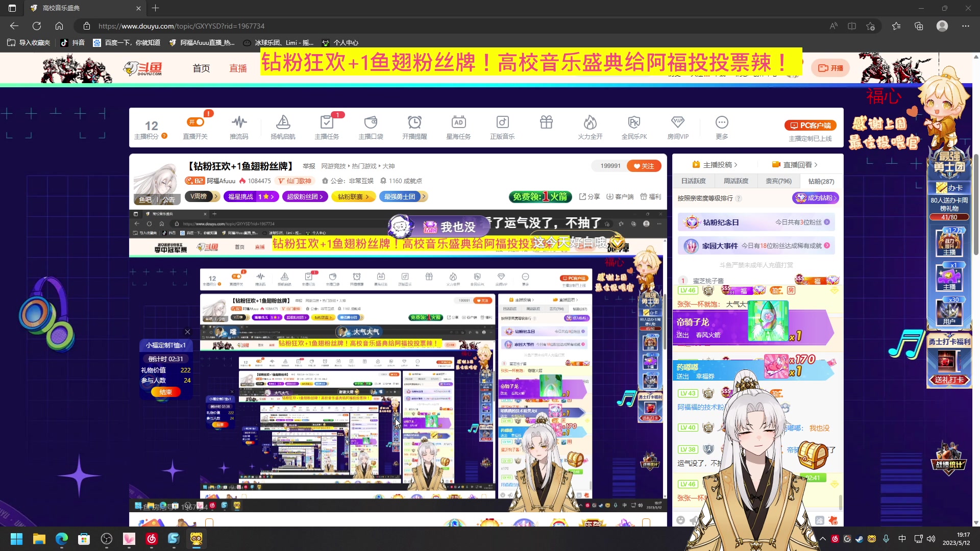Click the 关注 follow button

[644, 166]
